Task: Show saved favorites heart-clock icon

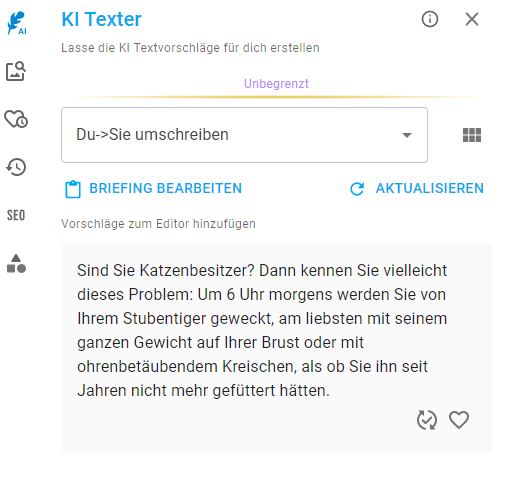Action: tap(16, 119)
